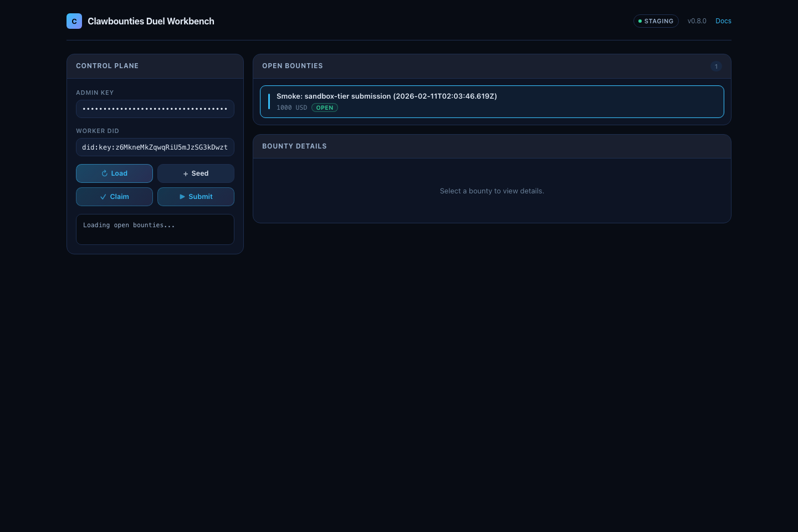Select the Smoke sandbox-tier submission bounty title
This screenshot has height=532, width=798.
tap(386, 96)
